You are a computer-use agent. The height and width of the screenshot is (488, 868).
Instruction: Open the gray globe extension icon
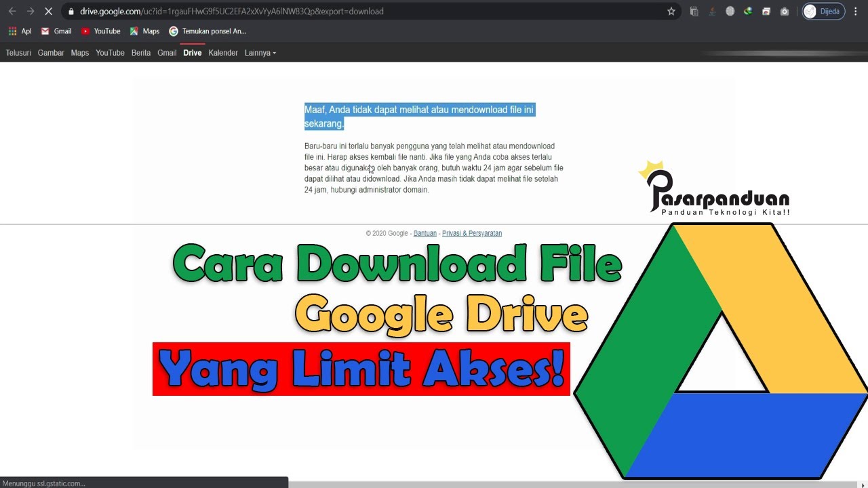click(730, 11)
